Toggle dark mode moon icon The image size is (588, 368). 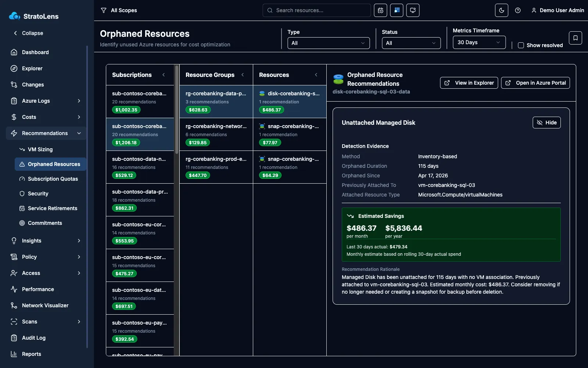pos(502,10)
